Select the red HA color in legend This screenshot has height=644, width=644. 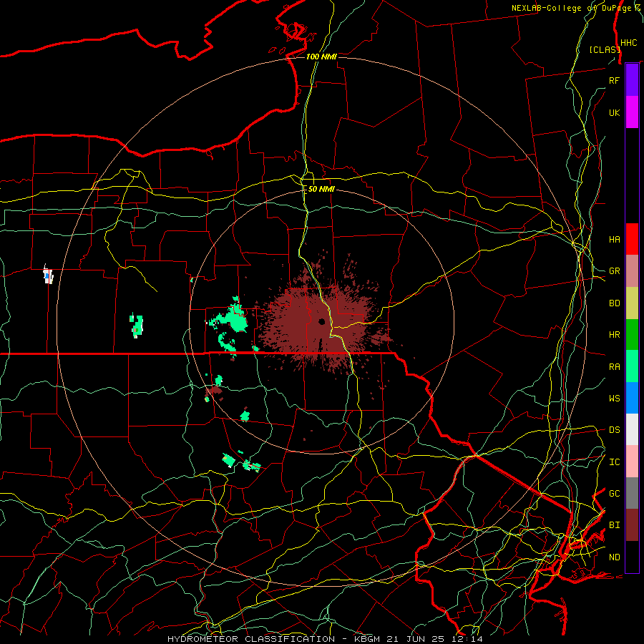tap(632, 239)
